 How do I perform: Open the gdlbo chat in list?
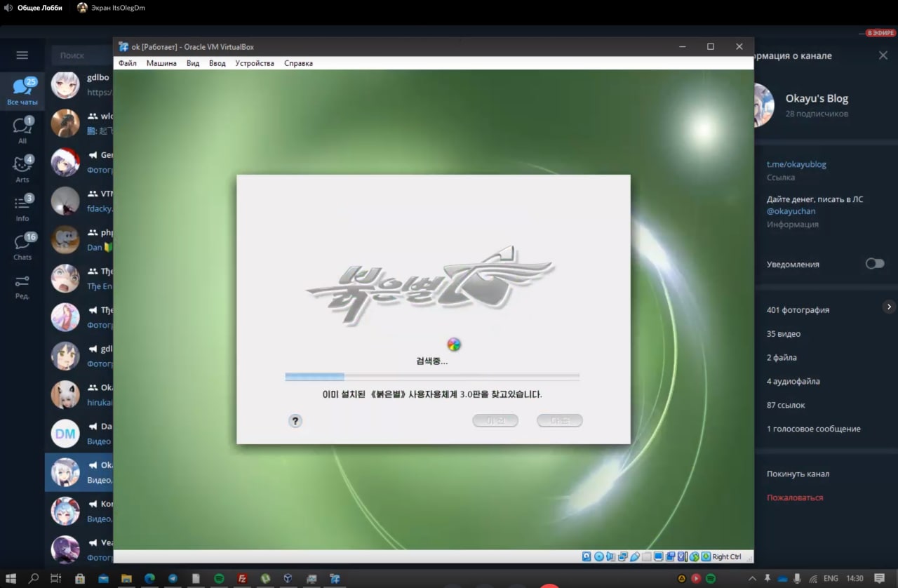point(79,85)
